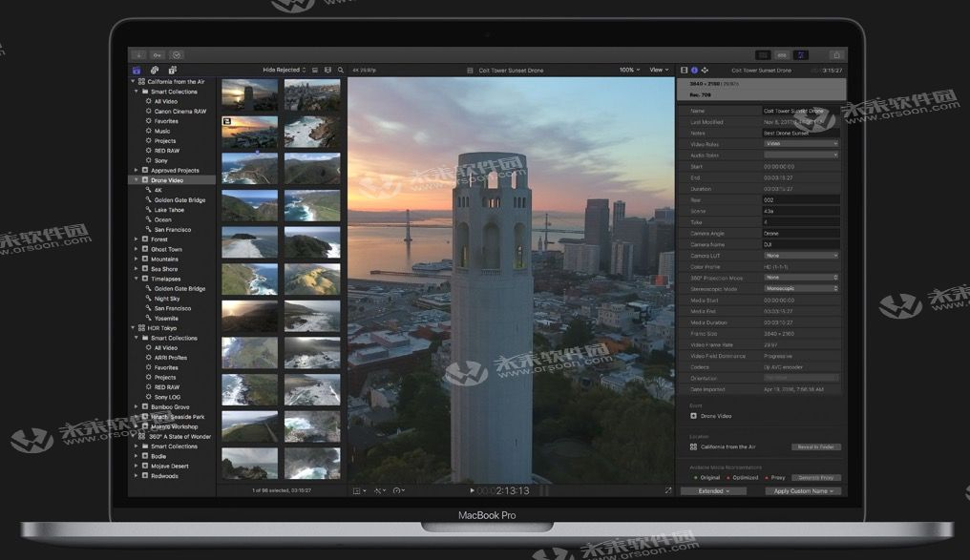This screenshot has height=560, width=970.
Task: Open the Retime speedometer pop-up
Action: coord(399,490)
